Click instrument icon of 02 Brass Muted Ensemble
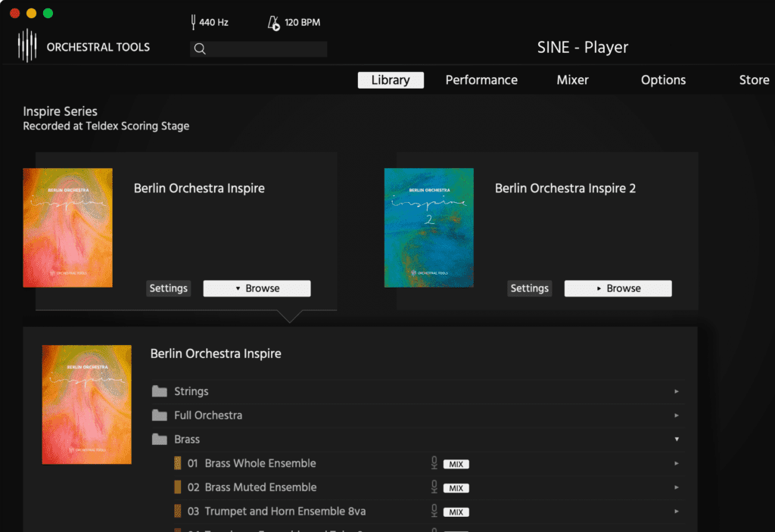The image size is (775, 532). point(177,487)
